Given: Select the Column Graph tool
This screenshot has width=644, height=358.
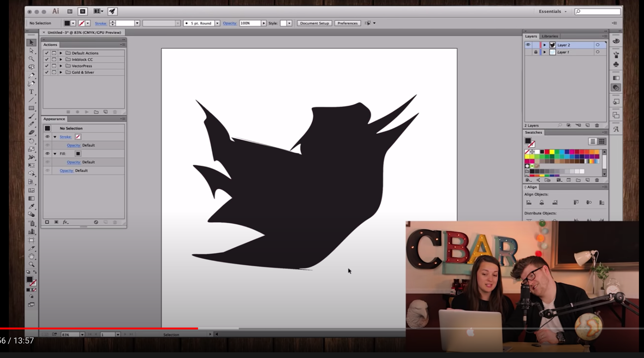Looking at the screenshot, I should 31,232.
